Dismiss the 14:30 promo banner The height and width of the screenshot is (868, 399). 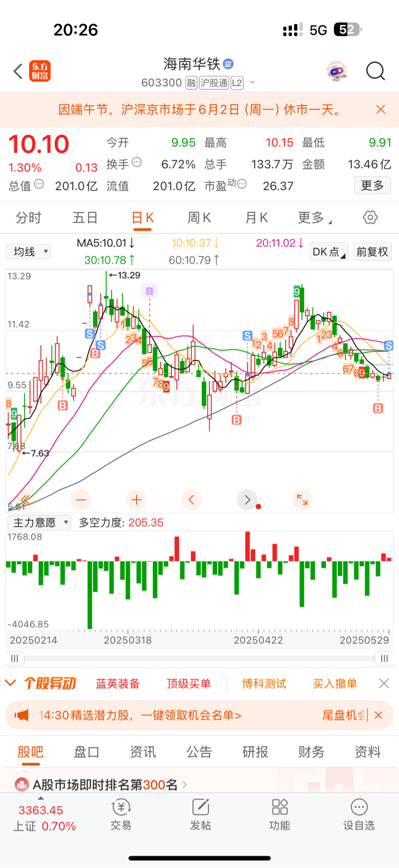pos(379,715)
